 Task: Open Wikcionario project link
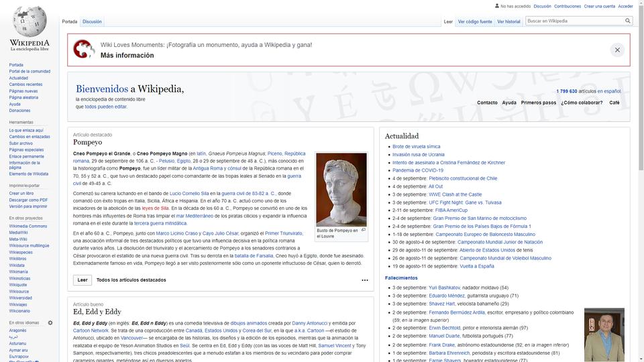pyautogui.click(x=19, y=311)
